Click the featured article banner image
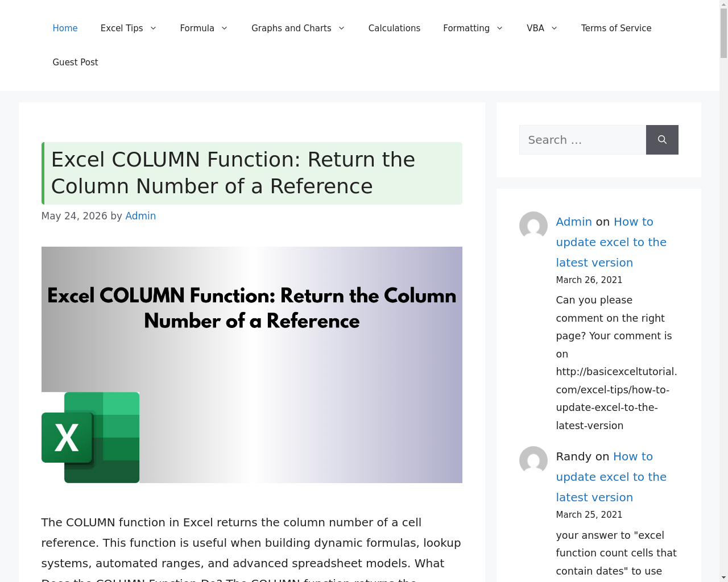The width and height of the screenshot is (728, 582). 252,365
